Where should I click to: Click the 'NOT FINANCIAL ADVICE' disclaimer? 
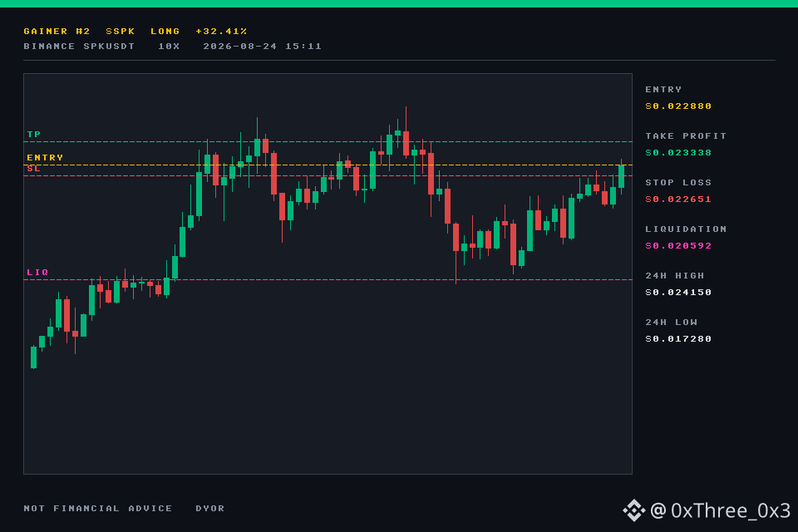[x=98, y=509]
